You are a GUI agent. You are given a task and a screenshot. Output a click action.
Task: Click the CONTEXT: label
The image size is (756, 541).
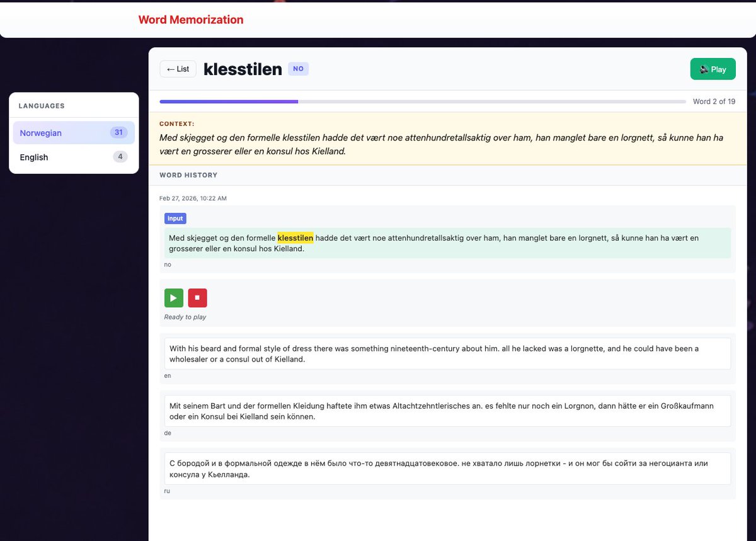pyautogui.click(x=177, y=124)
